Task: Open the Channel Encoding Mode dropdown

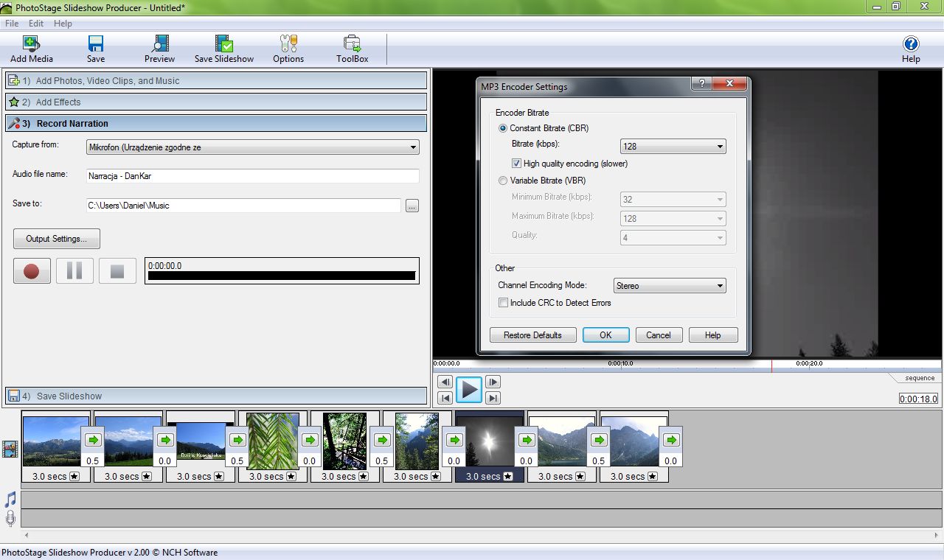Action: (x=669, y=286)
